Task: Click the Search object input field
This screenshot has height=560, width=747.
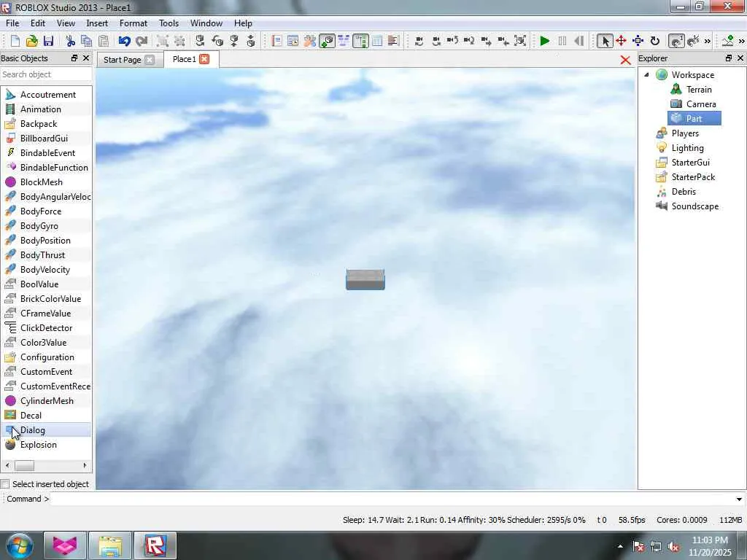Action: [46, 74]
